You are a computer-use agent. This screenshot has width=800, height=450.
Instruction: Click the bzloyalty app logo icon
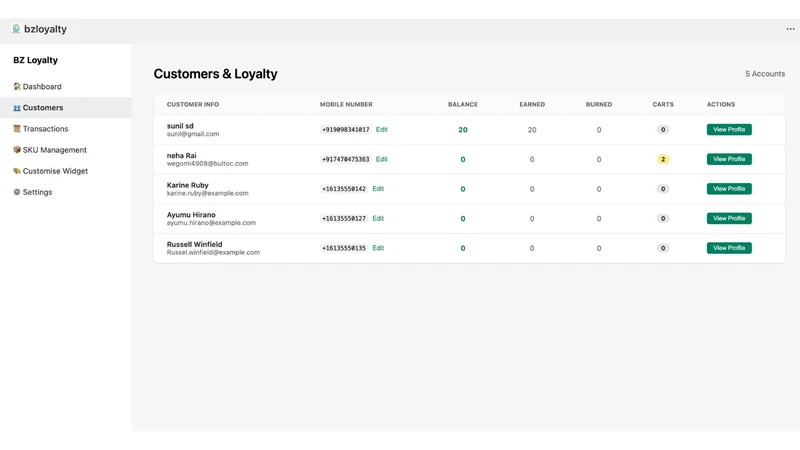[16, 29]
